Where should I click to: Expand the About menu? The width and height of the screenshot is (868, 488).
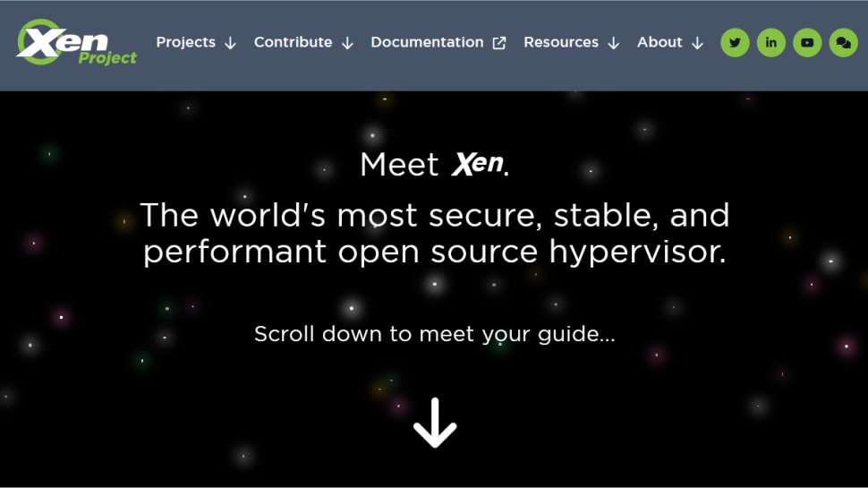coord(670,43)
